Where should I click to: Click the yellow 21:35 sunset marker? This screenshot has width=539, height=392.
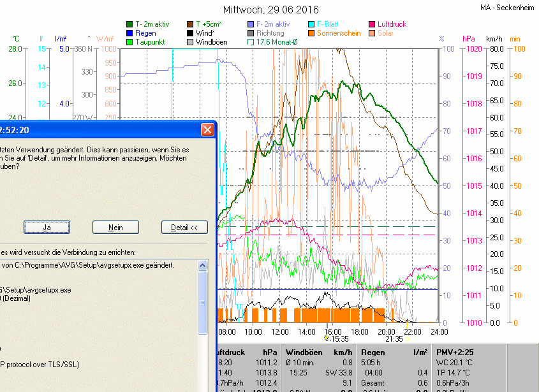point(407,339)
